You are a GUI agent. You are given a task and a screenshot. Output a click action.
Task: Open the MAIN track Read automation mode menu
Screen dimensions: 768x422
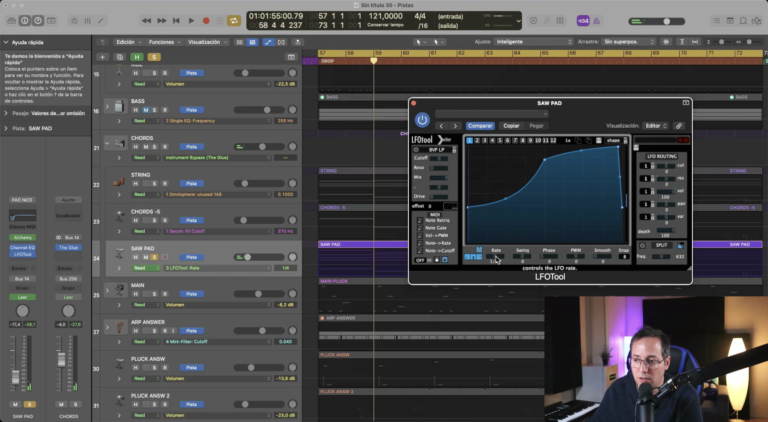coord(145,305)
